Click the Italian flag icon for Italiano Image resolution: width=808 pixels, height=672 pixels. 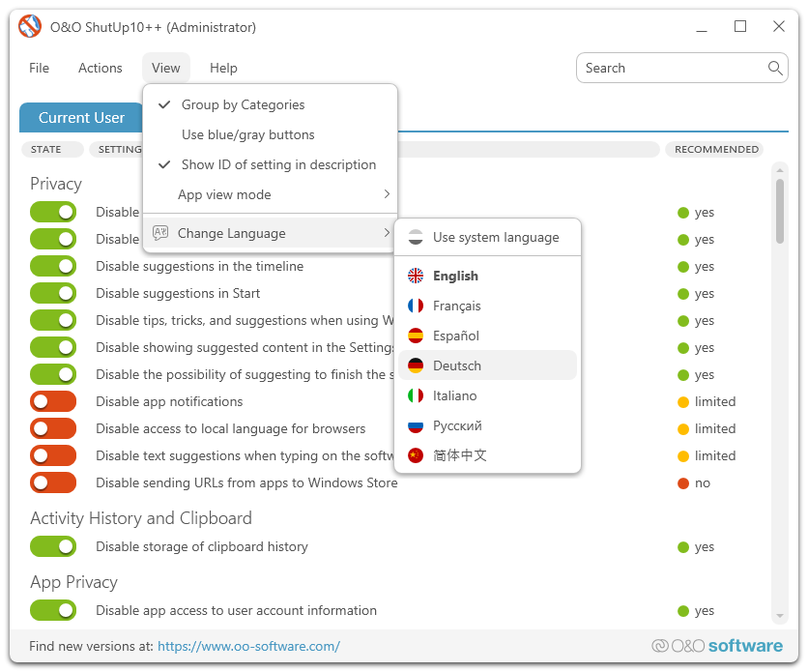coord(416,395)
